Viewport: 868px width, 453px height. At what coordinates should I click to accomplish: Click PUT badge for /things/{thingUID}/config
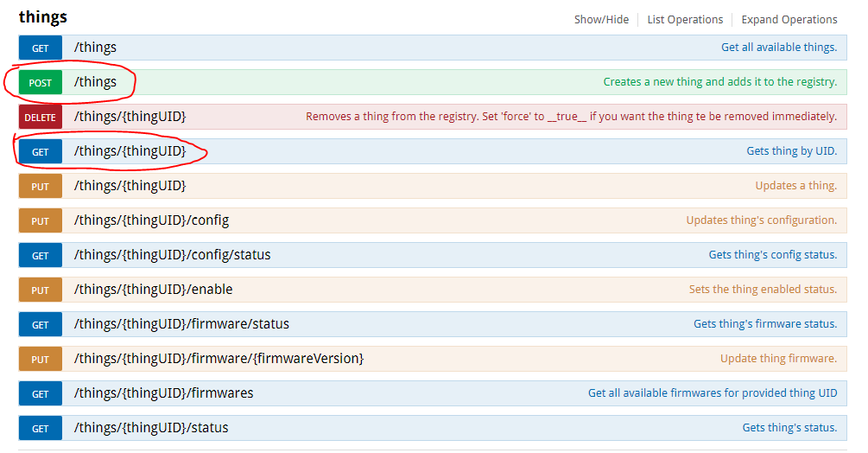click(41, 221)
